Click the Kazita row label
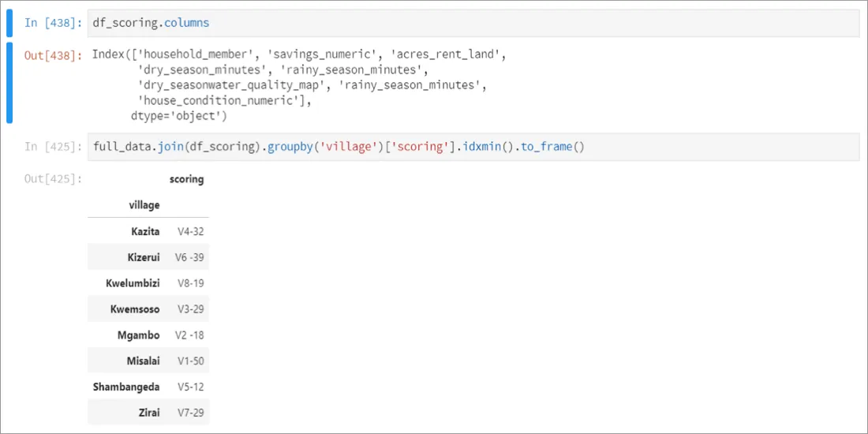 pos(145,231)
